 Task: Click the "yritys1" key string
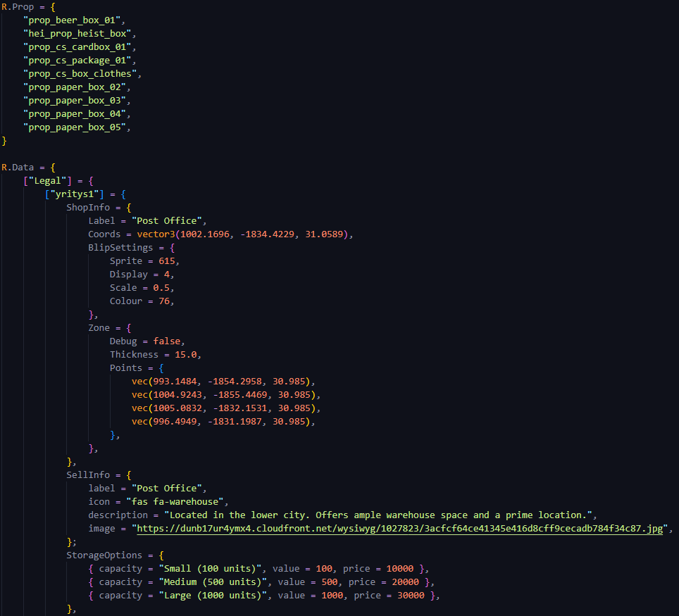click(x=75, y=194)
